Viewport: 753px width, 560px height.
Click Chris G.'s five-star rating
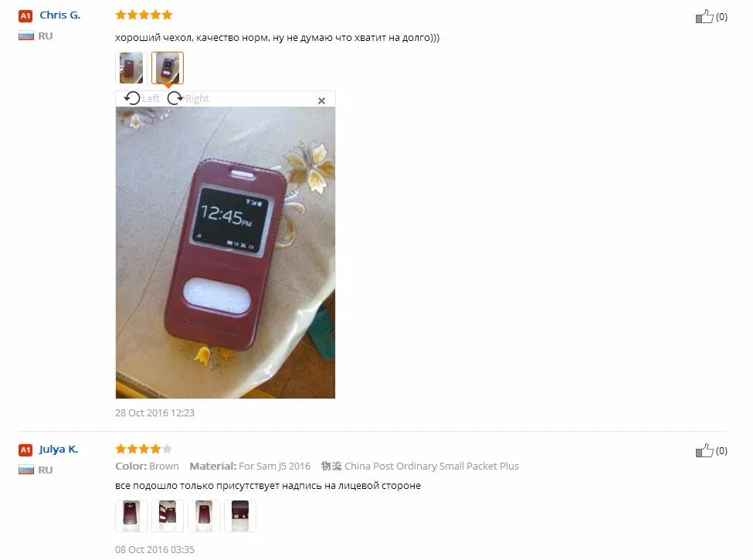(x=144, y=15)
